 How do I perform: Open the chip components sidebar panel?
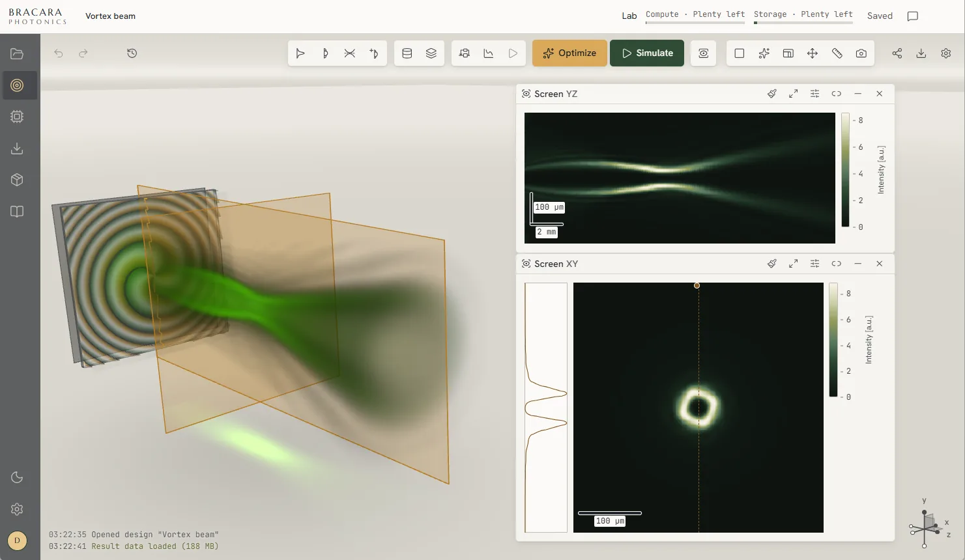point(17,117)
